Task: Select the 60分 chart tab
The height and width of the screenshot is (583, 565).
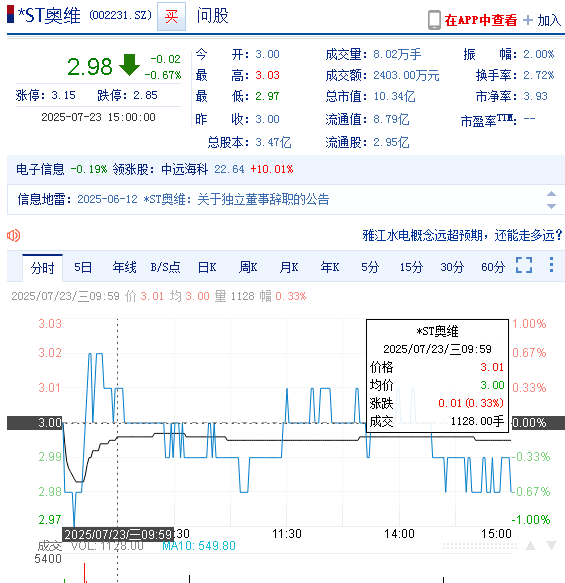Action: click(x=493, y=267)
